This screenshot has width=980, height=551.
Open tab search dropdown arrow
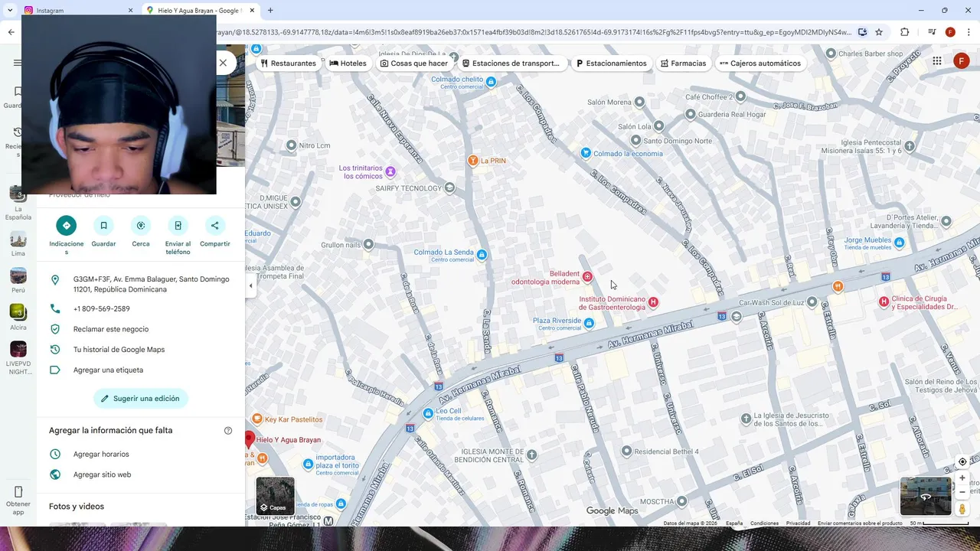tap(10, 10)
